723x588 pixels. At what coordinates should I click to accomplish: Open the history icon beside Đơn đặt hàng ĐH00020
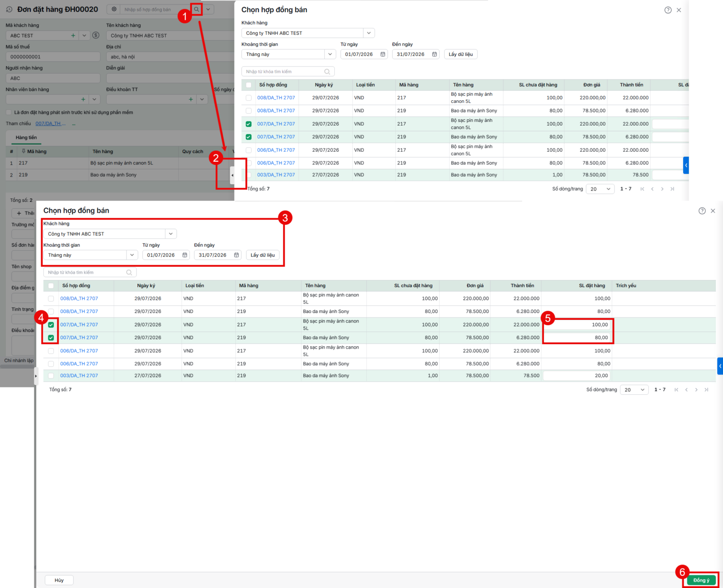tap(9, 9)
